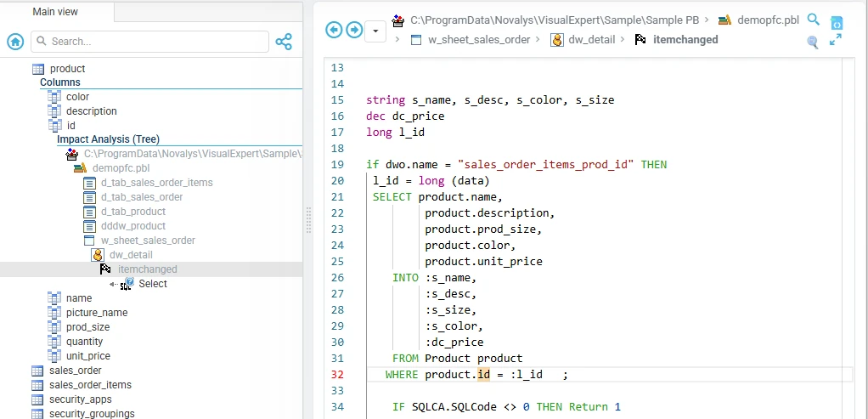This screenshot has height=419, width=868.
Task: Select the security_apps table
Action: point(81,399)
